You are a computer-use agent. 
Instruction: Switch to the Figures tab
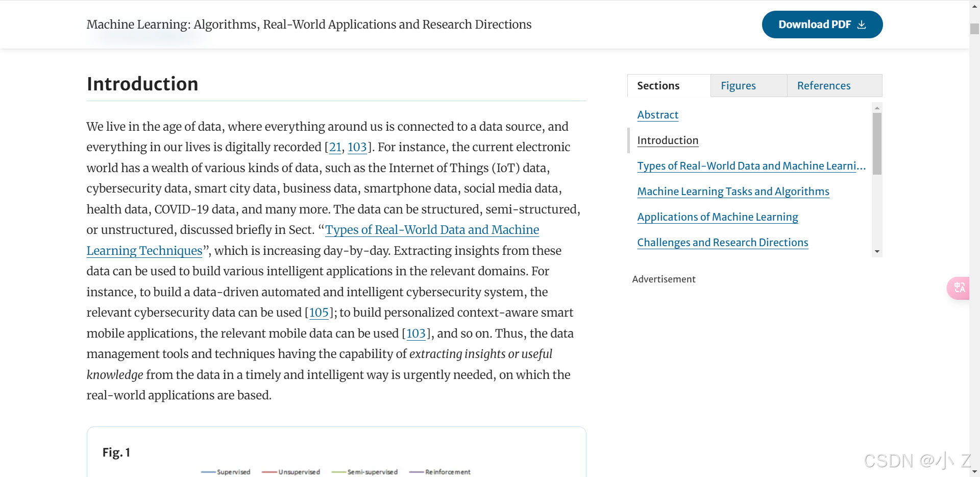pos(748,86)
